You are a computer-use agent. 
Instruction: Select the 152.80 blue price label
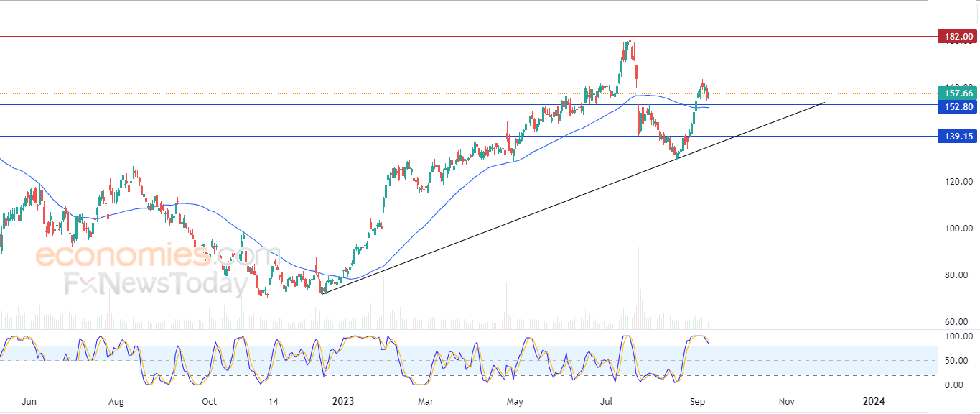[x=957, y=106]
